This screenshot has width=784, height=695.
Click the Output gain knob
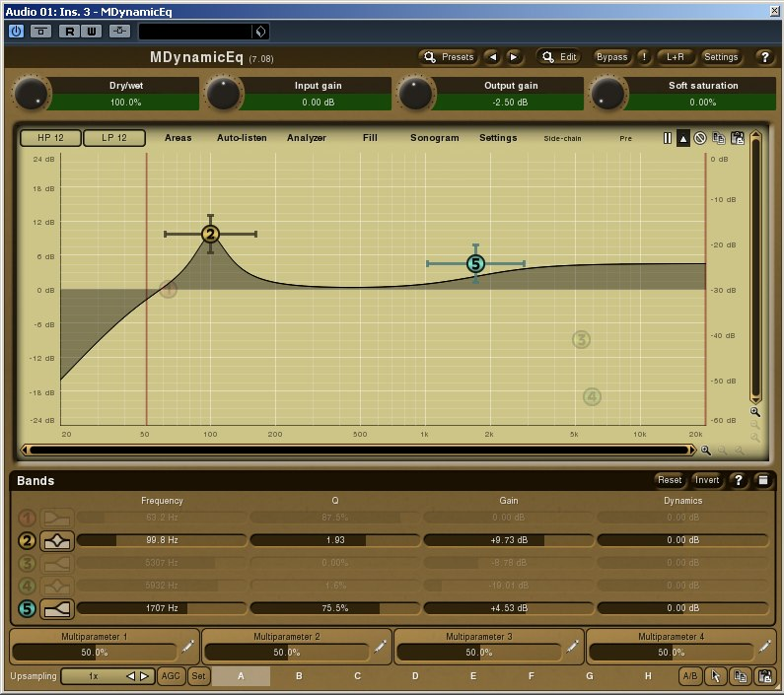coord(415,94)
